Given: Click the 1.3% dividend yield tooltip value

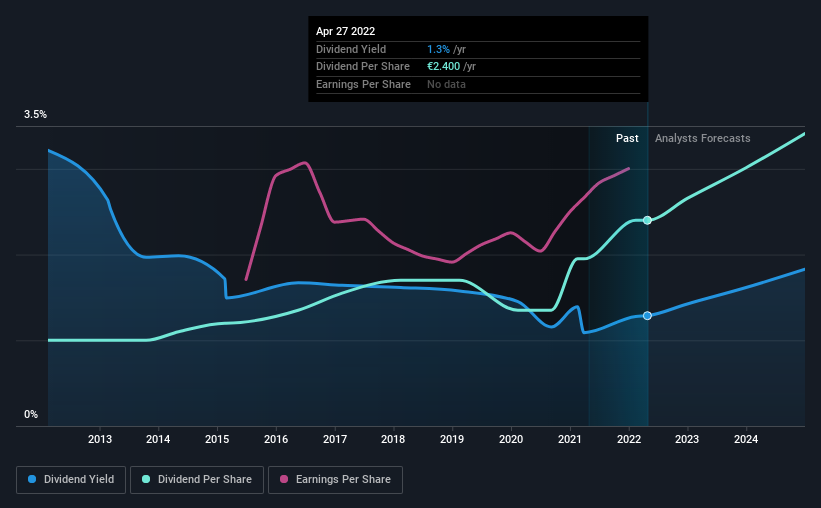Looking at the screenshot, I should tap(438, 49).
